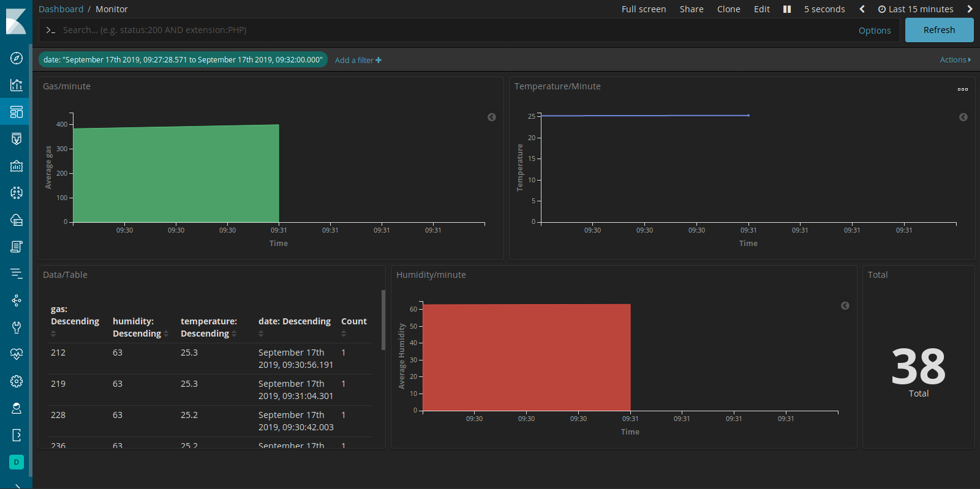The width and height of the screenshot is (980, 489).
Task: Click the Total metric value 38
Action: [x=919, y=367]
